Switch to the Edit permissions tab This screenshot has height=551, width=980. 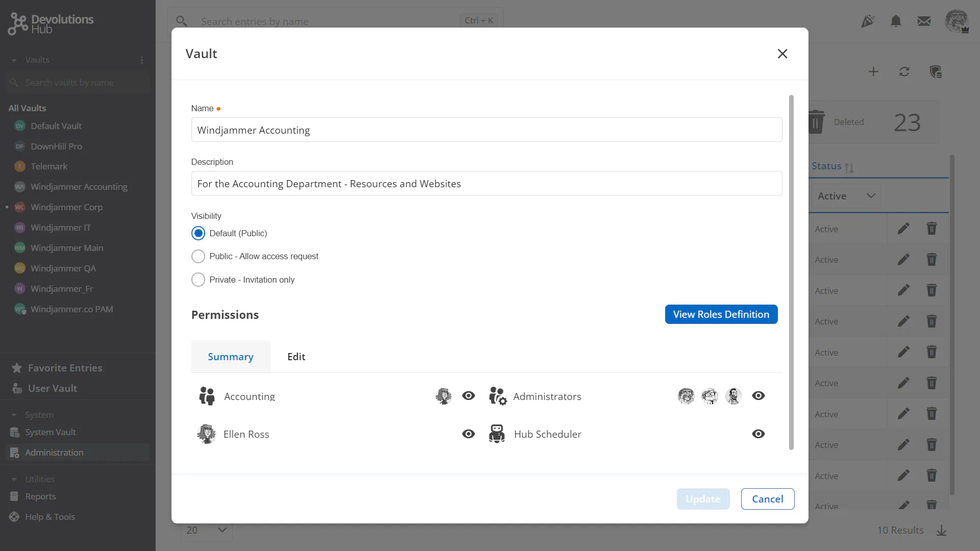click(296, 357)
